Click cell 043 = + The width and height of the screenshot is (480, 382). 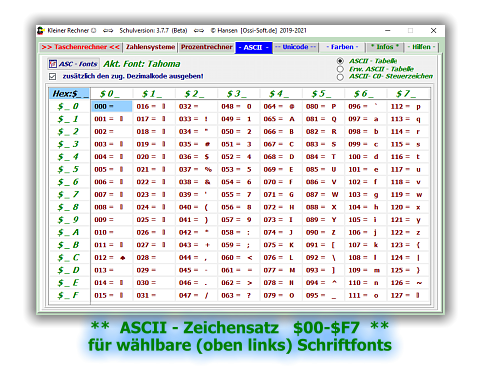click(196, 245)
